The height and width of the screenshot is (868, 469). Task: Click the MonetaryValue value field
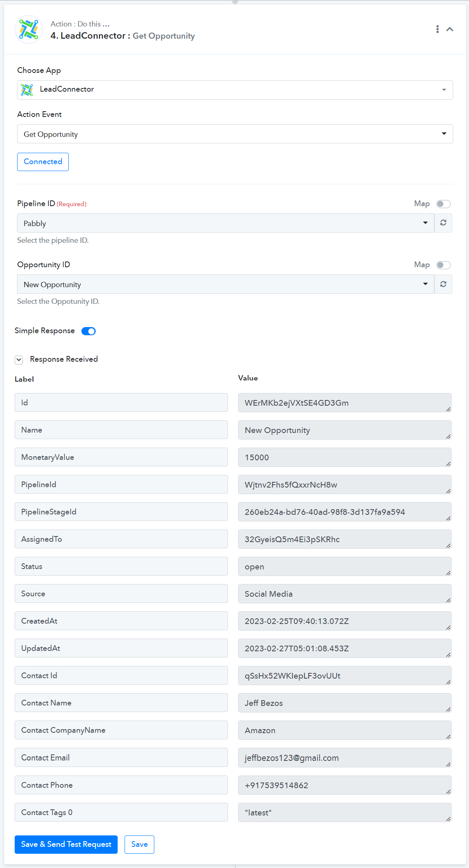point(344,457)
